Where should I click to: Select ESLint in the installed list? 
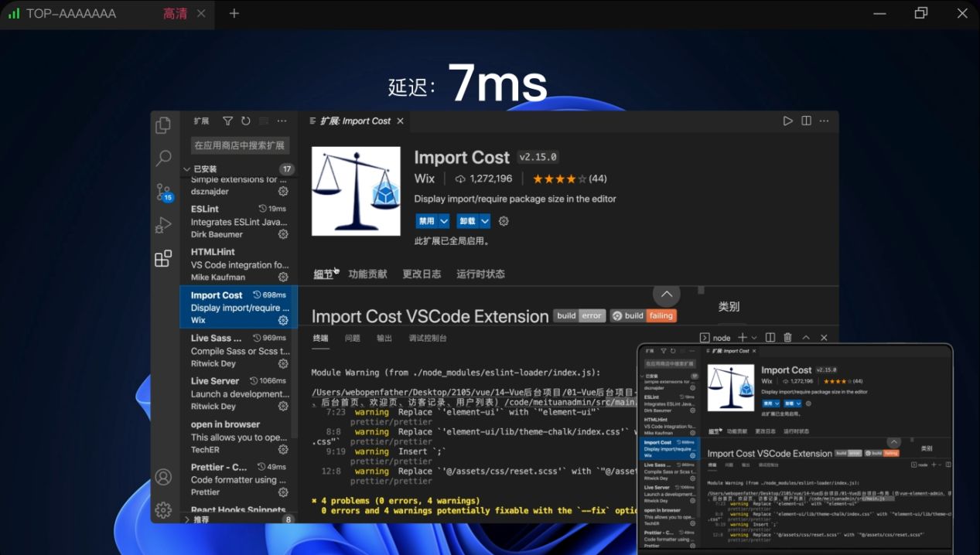point(239,222)
